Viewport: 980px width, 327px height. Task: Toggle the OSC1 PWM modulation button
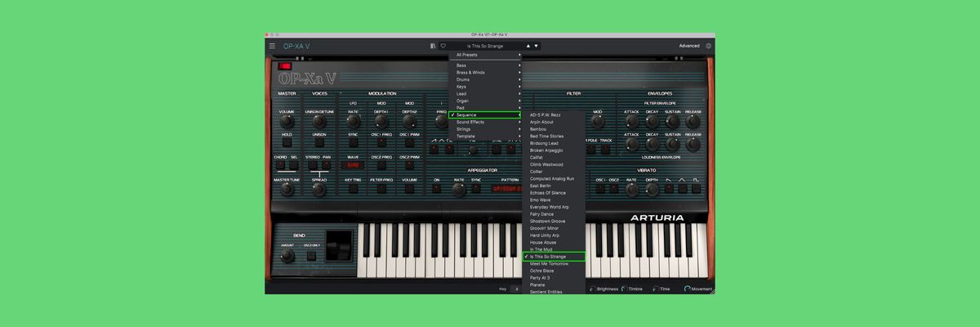click(410, 142)
